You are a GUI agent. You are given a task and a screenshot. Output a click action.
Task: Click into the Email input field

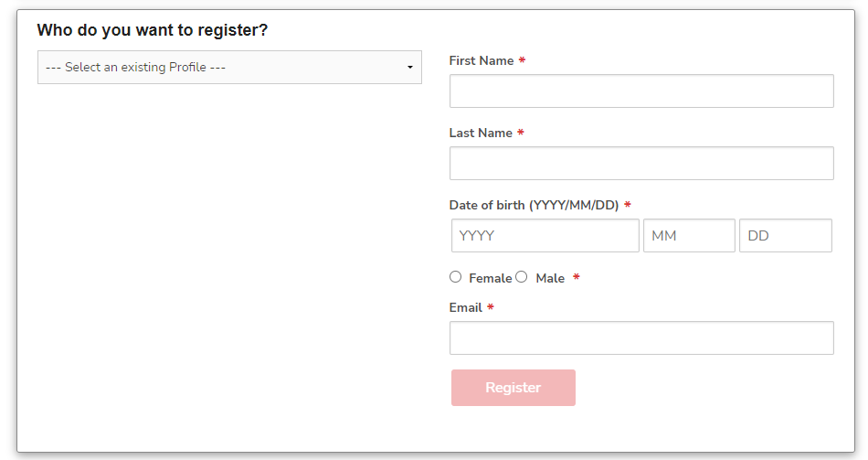(x=641, y=338)
